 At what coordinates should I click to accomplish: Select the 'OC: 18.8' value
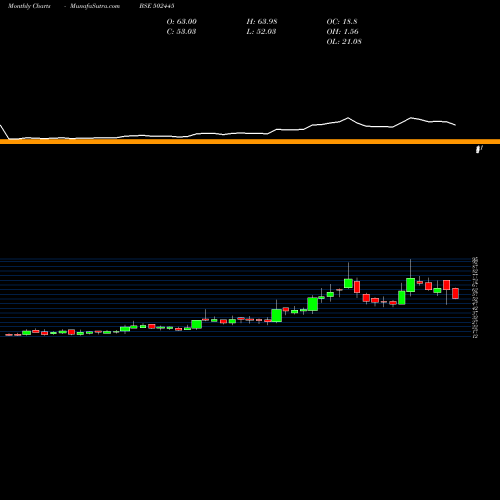coord(342,22)
